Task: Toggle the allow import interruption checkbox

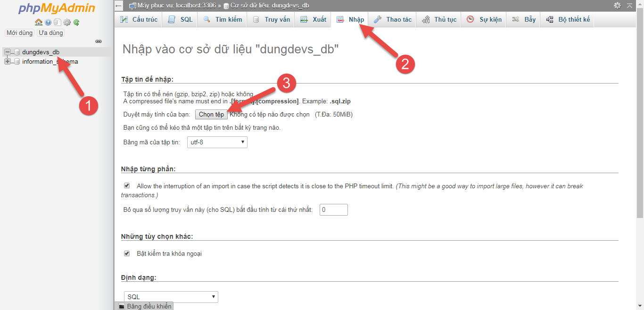Action: pyautogui.click(x=127, y=186)
